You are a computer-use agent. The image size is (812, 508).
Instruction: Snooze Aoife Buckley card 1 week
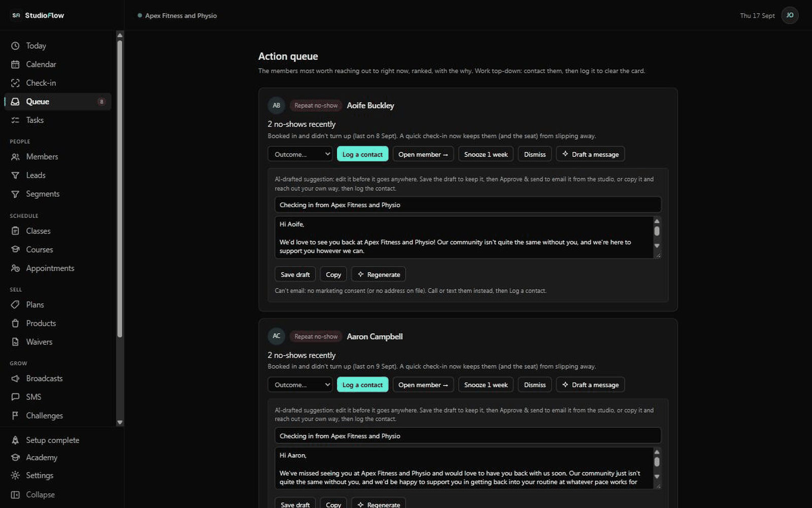point(486,154)
